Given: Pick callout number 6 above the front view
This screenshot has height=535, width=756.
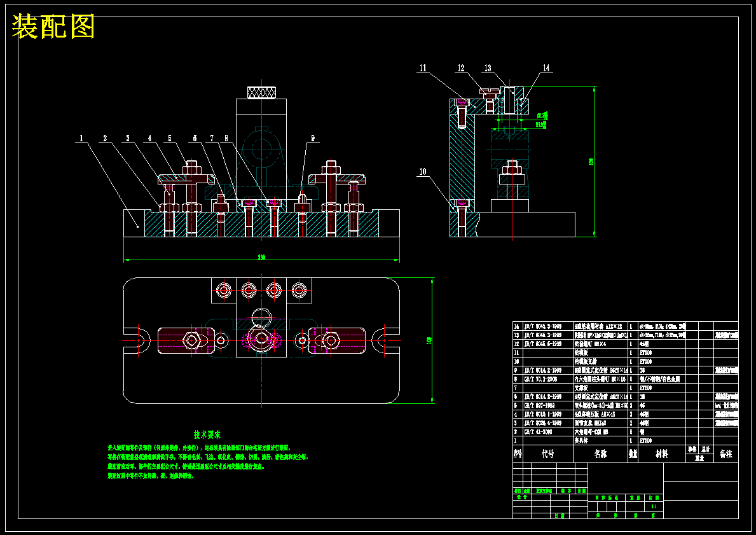Looking at the screenshot, I should (195, 139).
